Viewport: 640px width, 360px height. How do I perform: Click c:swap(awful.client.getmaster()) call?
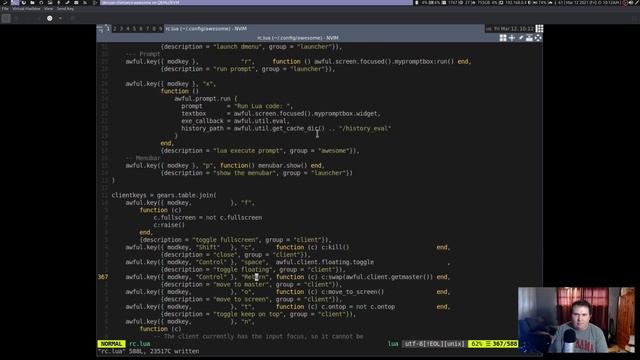pyautogui.click(x=377, y=277)
